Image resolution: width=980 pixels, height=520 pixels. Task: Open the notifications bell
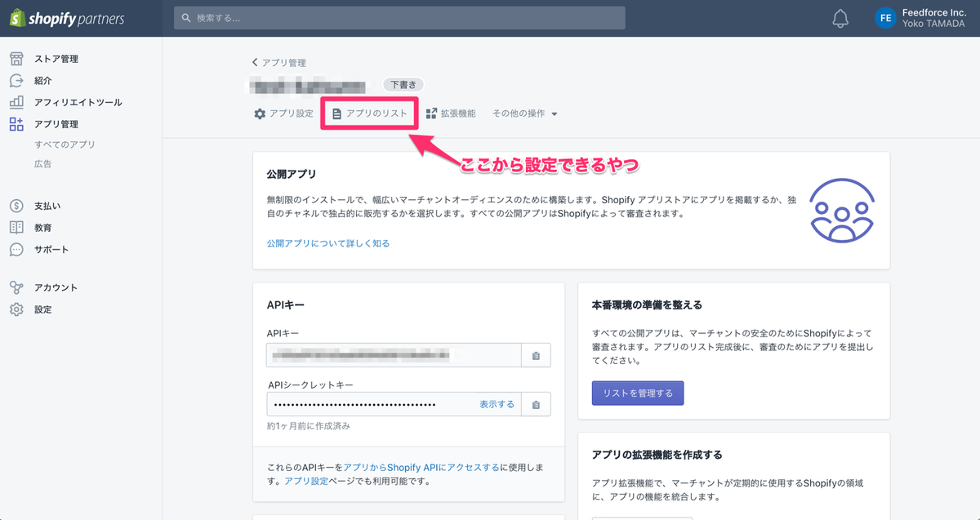(840, 19)
